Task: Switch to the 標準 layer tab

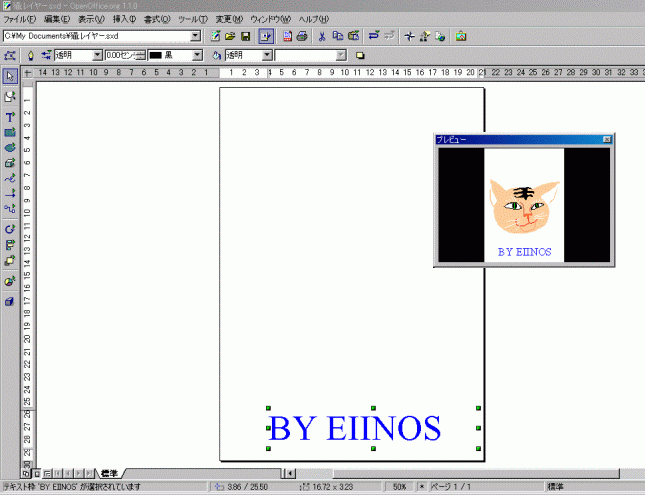Action: click(110, 472)
